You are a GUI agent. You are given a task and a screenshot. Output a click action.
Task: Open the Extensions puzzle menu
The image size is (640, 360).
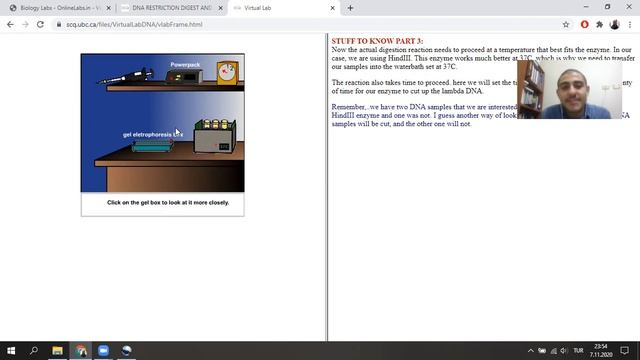point(599,24)
